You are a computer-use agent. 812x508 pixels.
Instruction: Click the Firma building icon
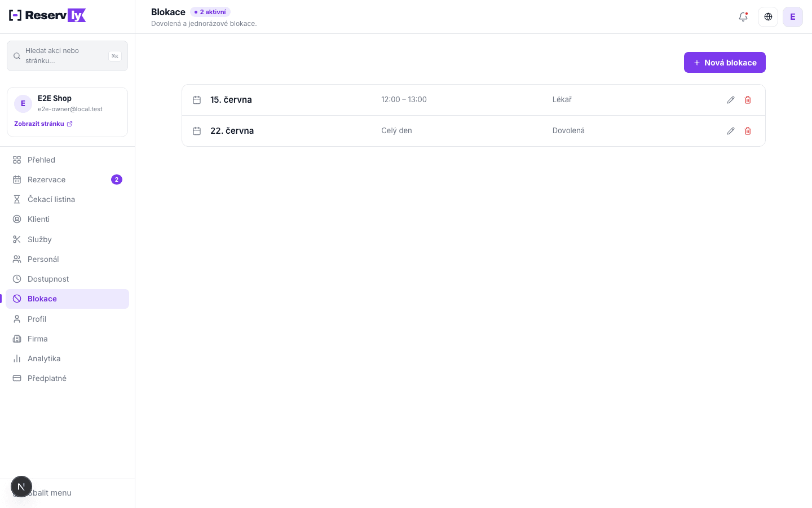17,339
